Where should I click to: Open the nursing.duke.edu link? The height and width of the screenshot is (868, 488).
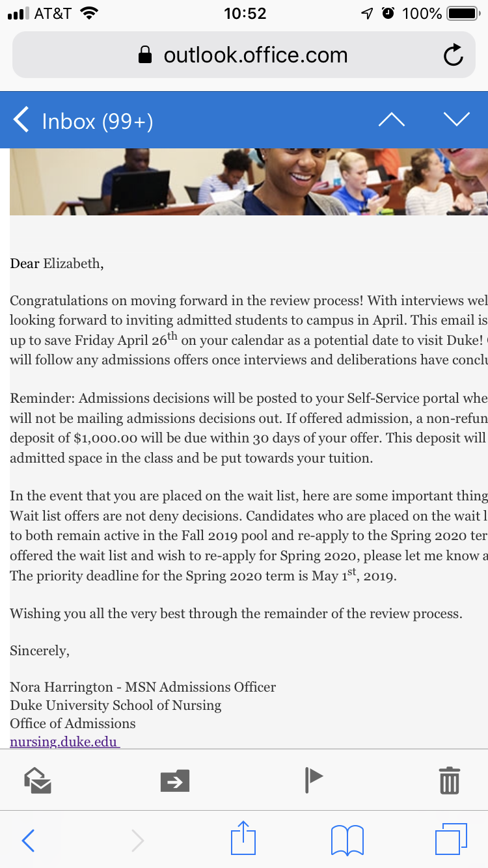[64, 741]
